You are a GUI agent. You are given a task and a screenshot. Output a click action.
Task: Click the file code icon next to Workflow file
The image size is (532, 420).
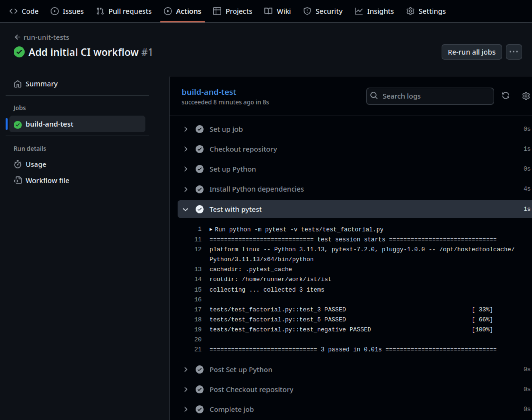[18, 181]
